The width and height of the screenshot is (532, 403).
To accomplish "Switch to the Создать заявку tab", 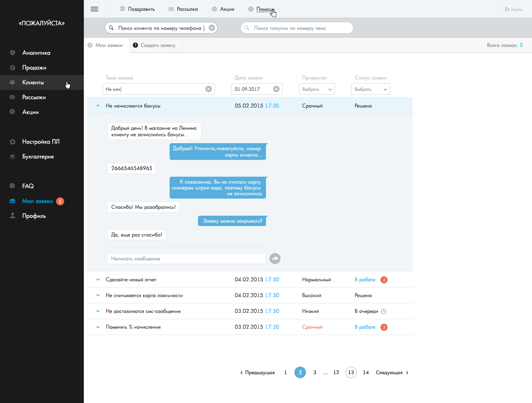I will [x=156, y=45].
